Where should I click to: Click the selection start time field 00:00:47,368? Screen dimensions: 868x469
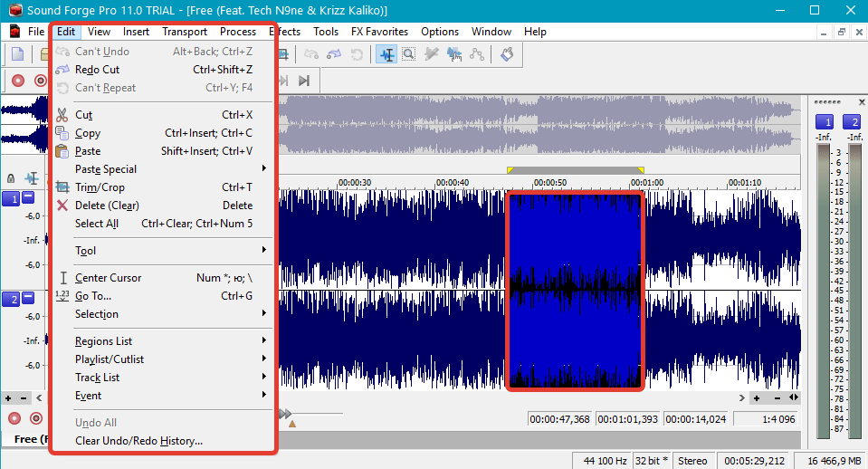coord(559,419)
